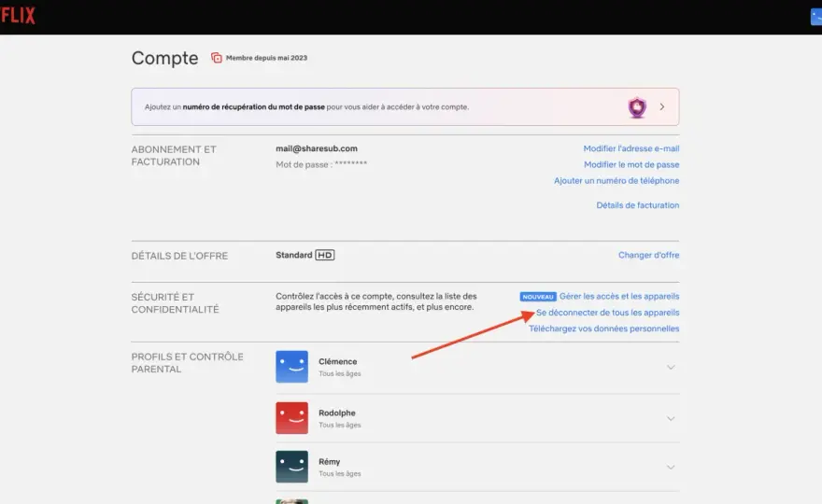Click the Mot de passe masked text
The width and height of the screenshot is (822, 504).
click(x=321, y=164)
